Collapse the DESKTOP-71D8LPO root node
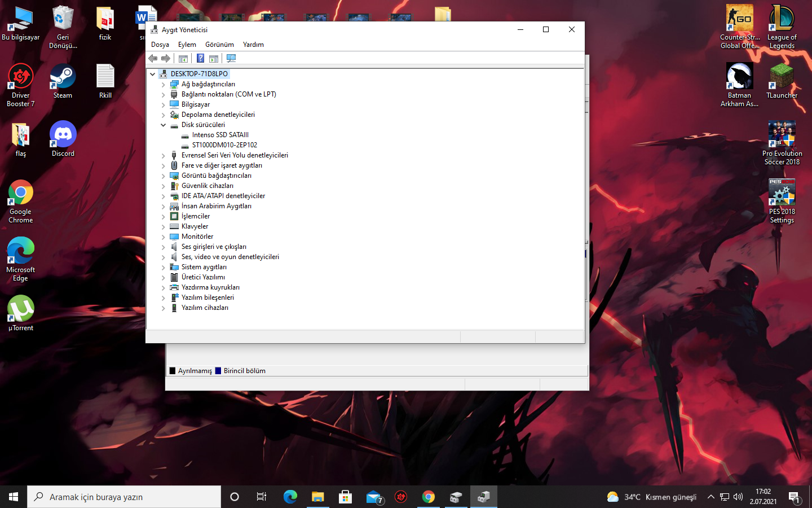The image size is (812, 508). click(x=153, y=74)
